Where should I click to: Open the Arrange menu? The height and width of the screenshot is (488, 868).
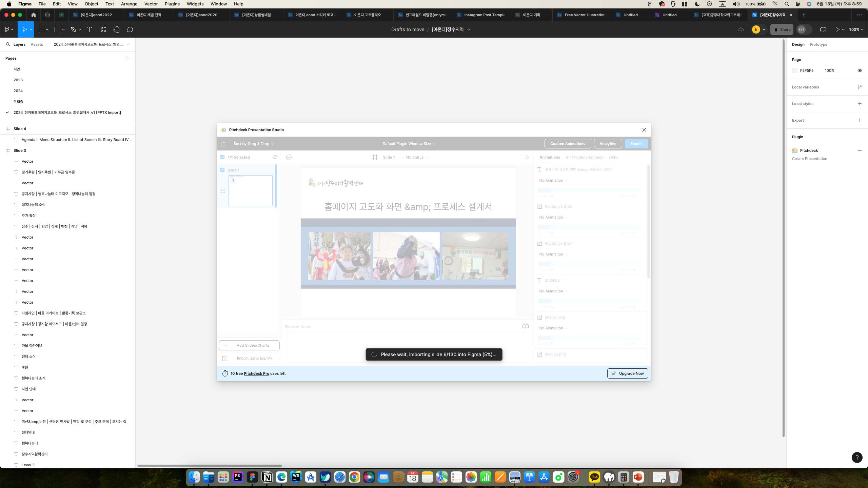coord(129,4)
